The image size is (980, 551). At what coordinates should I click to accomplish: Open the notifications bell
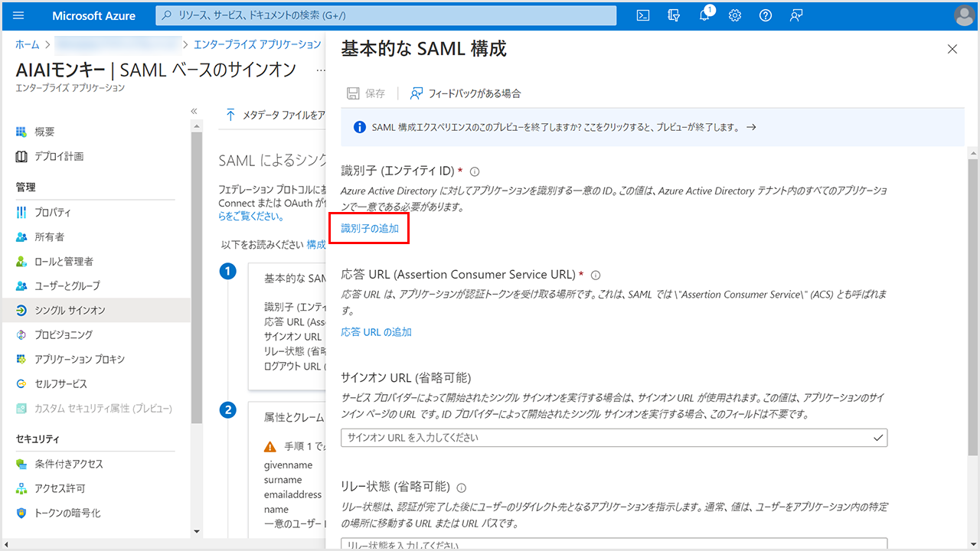click(x=704, y=16)
